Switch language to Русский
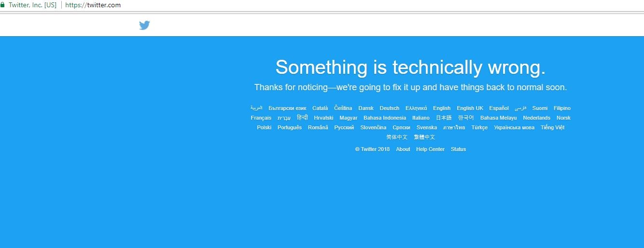This screenshot has height=248, width=644. (344, 127)
